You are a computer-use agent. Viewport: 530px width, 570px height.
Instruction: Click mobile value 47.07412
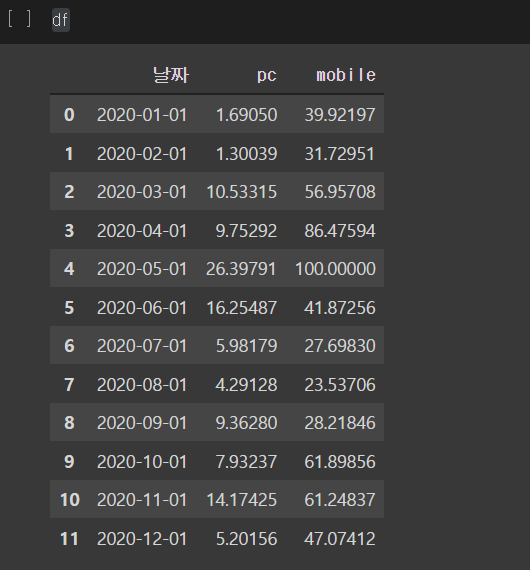coord(340,538)
